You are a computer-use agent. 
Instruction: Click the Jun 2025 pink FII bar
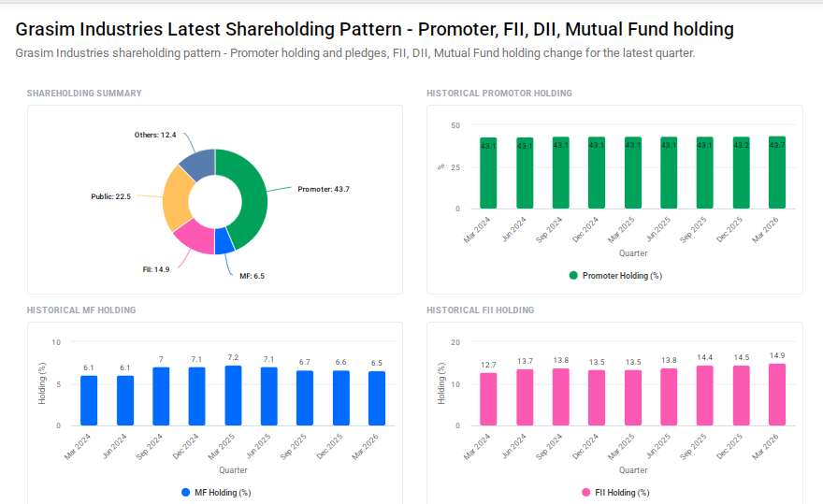tap(669, 396)
